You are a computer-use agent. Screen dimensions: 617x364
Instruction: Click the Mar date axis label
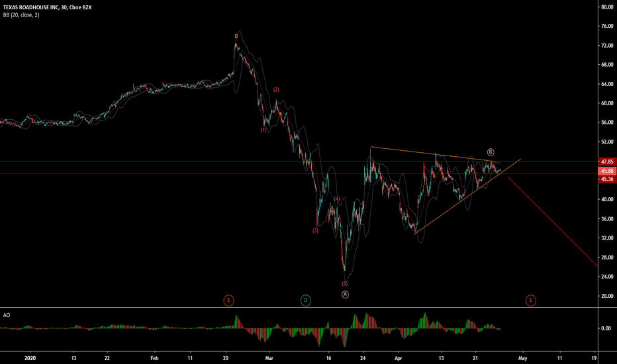click(x=269, y=358)
